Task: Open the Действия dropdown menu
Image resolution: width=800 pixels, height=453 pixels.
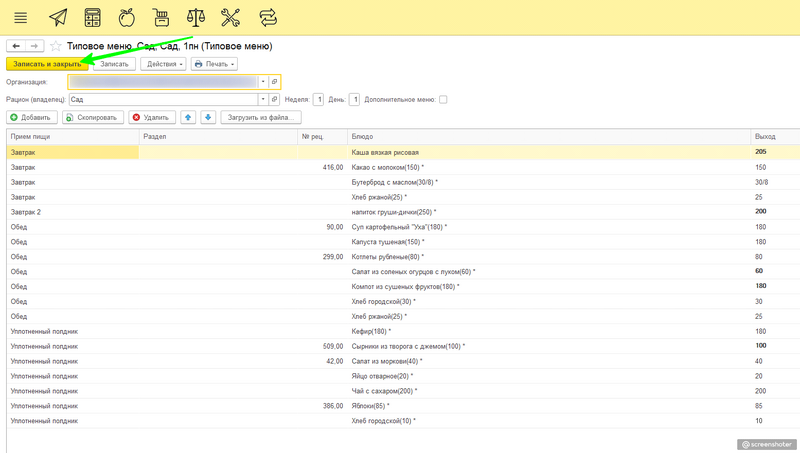Action: tap(163, 64)
